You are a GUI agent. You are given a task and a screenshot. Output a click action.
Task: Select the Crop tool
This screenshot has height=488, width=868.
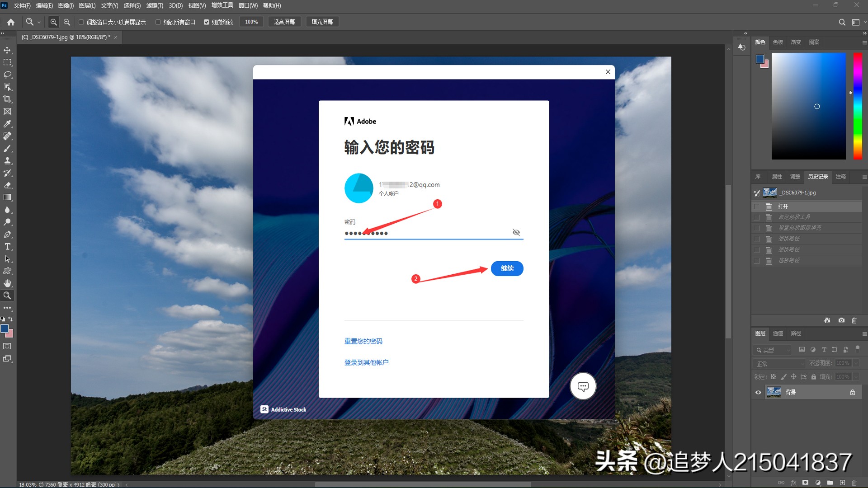tap(7, 99)
